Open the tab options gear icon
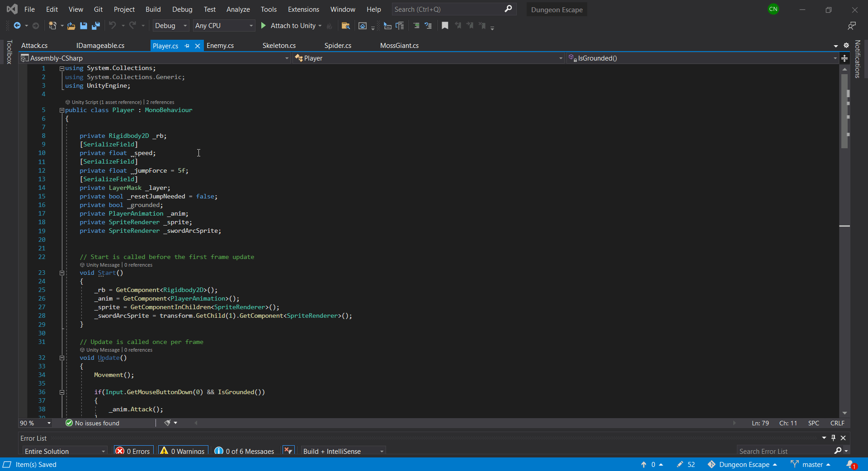Viewport: 868px width, 471px height. [846, 45]
